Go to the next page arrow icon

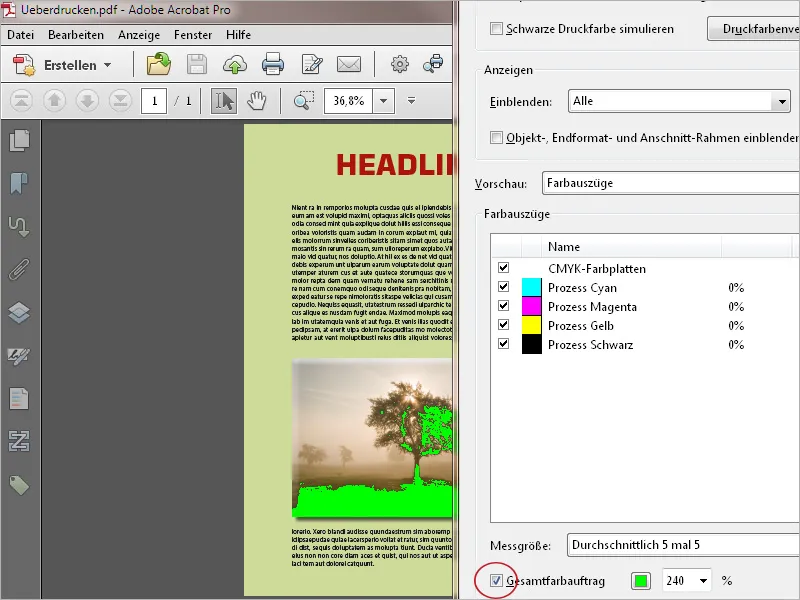pyautogui.click(x=87, y=101)
